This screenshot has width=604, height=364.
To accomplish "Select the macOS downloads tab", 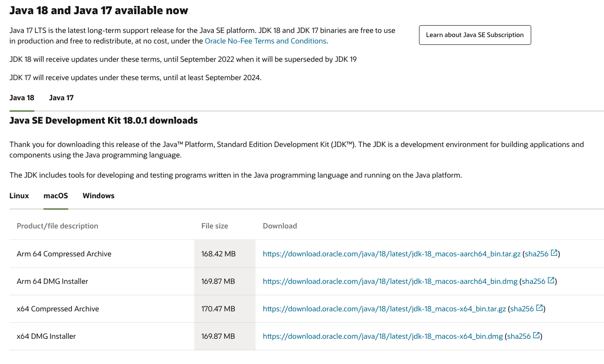I will point(56,196).
